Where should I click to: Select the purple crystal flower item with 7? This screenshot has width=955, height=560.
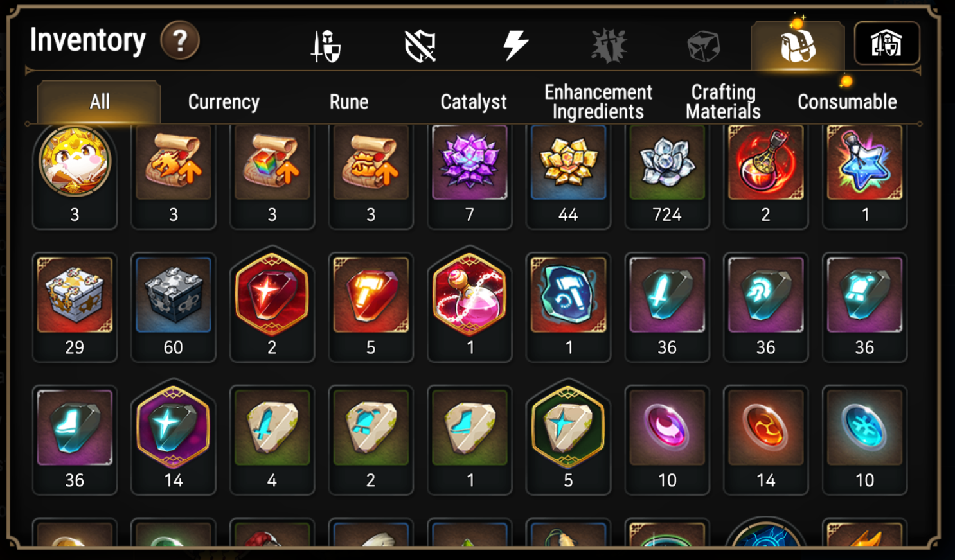pos(470,176)
